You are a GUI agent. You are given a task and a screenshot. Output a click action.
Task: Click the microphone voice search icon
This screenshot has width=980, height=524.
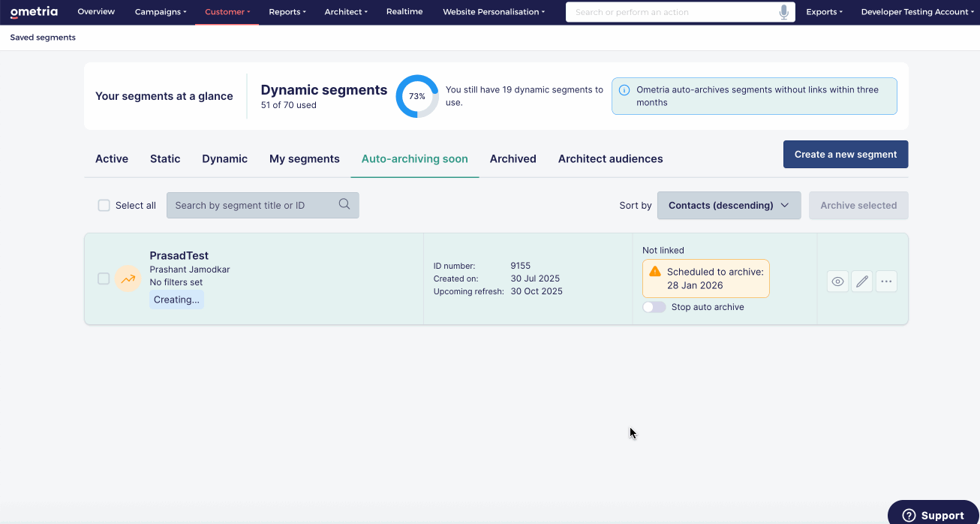click(783, 12)
